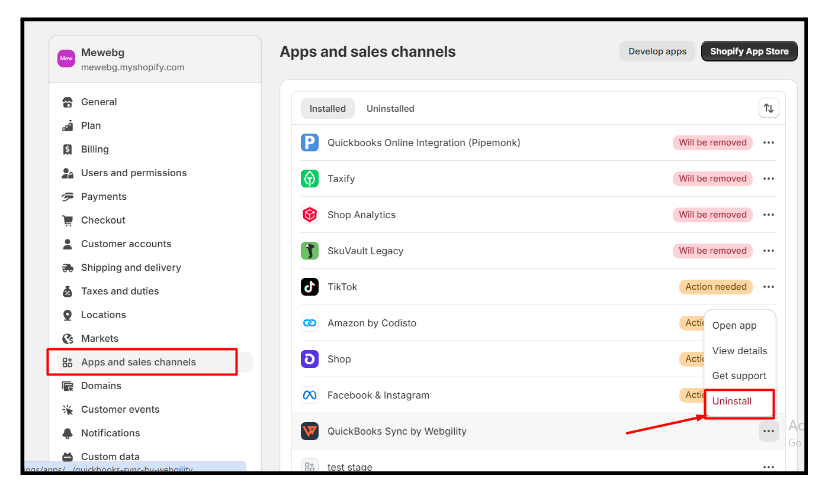Screen dimensions: 824x492
Task: Click the test stage app name
Action: (349, 467)
